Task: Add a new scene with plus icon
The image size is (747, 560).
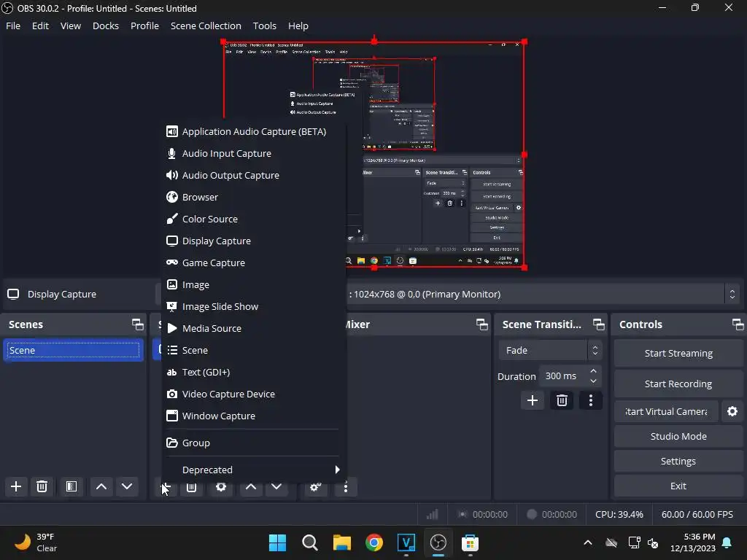Action: click(16, 486)
